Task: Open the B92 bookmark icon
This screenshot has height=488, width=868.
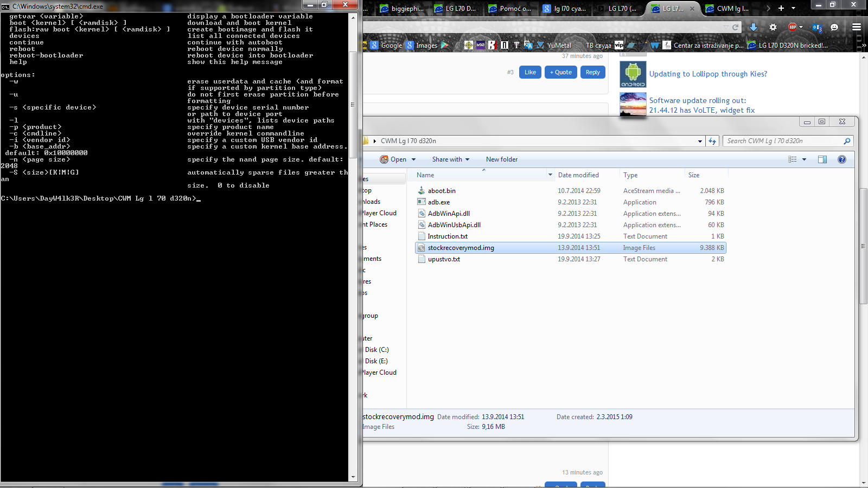Action: pyautogui.click(x=481, y=45)
